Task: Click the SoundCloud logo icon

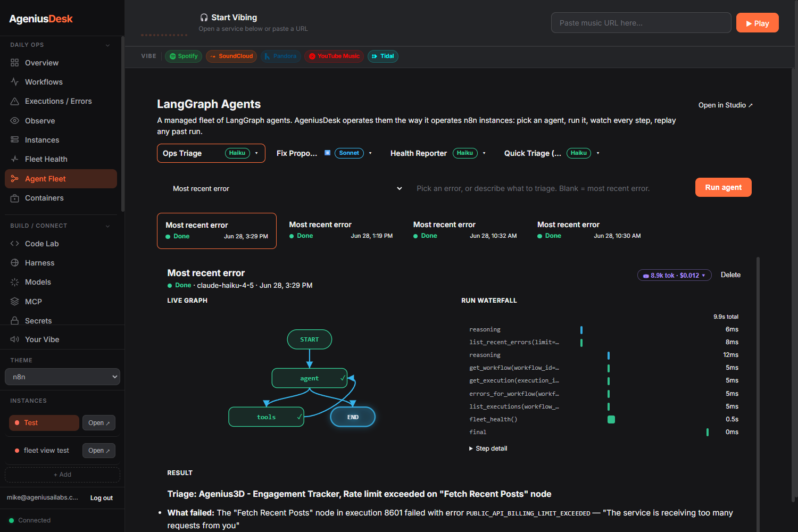Action: pos(213,56)
